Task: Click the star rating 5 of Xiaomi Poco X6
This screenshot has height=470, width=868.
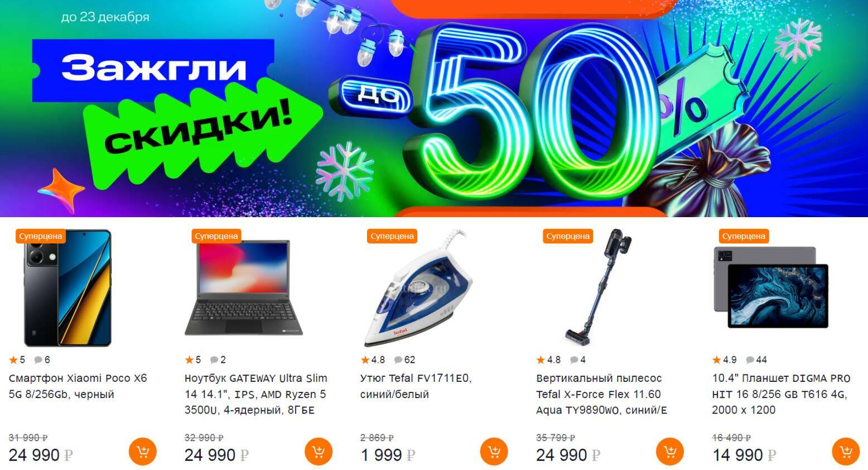Action: (17, 359)
